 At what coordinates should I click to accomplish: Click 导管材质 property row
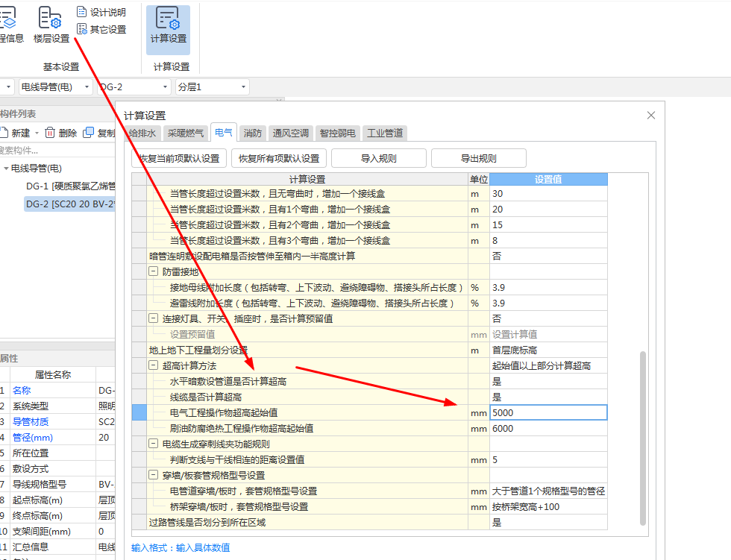[x=57, y=421]
